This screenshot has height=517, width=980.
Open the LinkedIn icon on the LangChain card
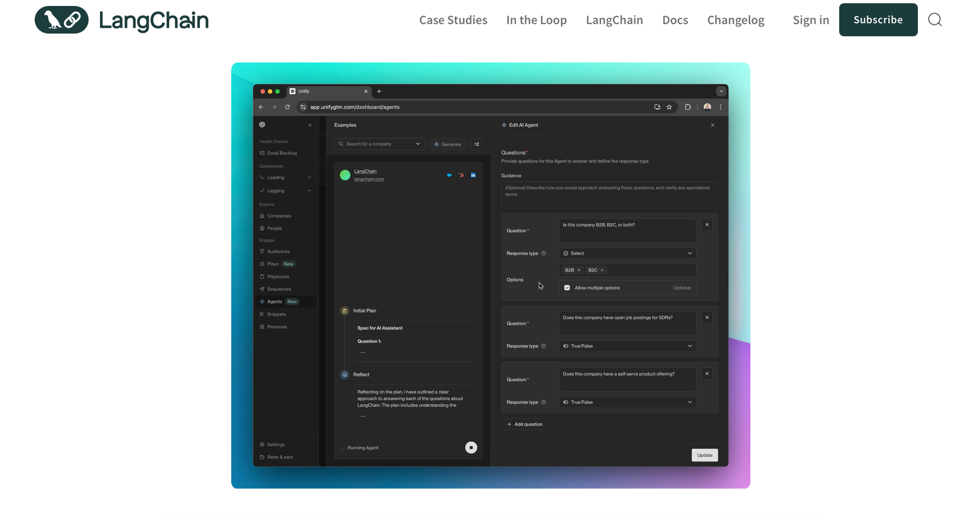point(473,175)
